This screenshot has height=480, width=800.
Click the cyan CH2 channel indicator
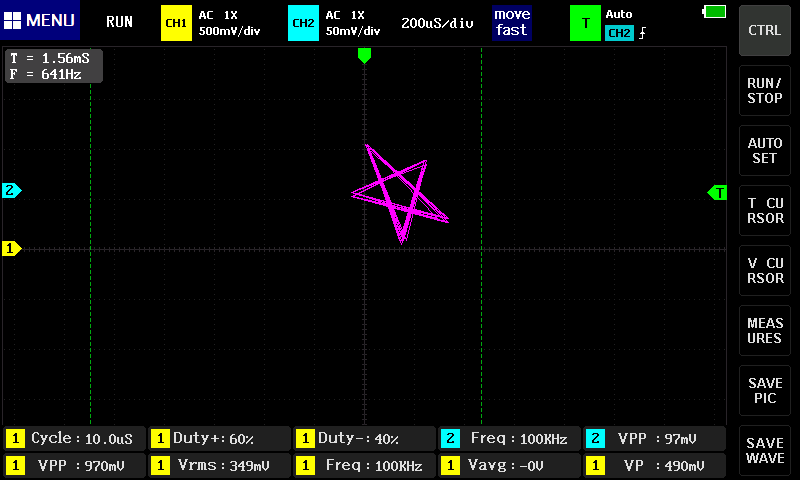(303, 22)
